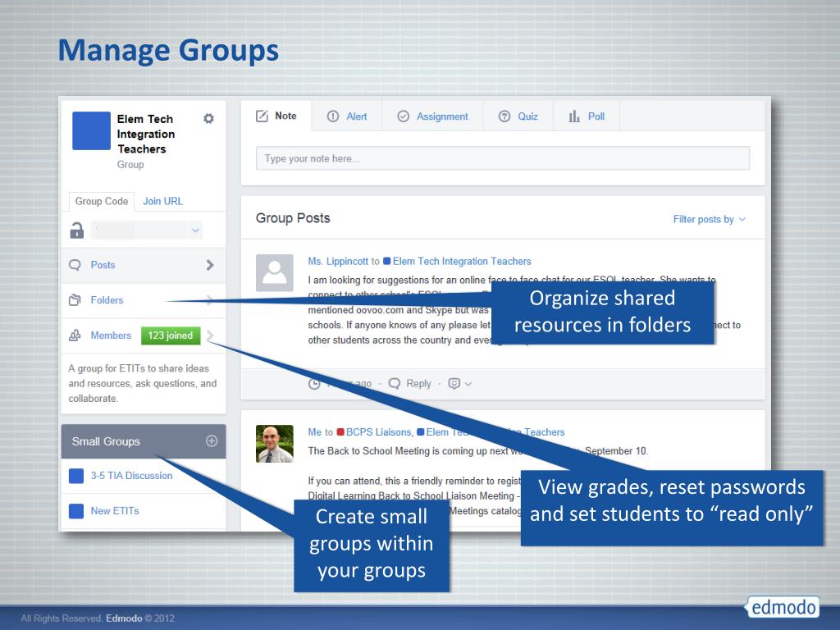Click the Reply link under first post

click(418, 384)
